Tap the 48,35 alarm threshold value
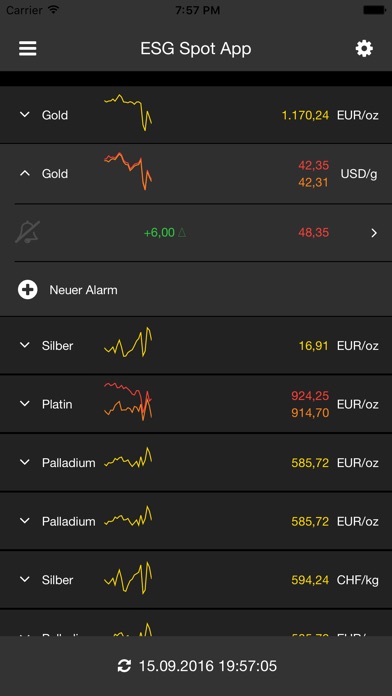392x696 pixels. pos(314,233)
